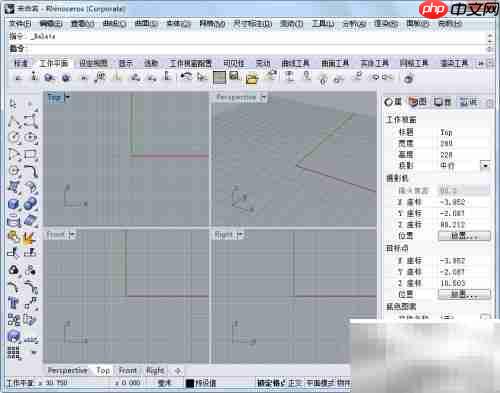Open the 尺寸标注(D) menu
Viewport: 500px width, 393px height.
(x=252, y=24)
